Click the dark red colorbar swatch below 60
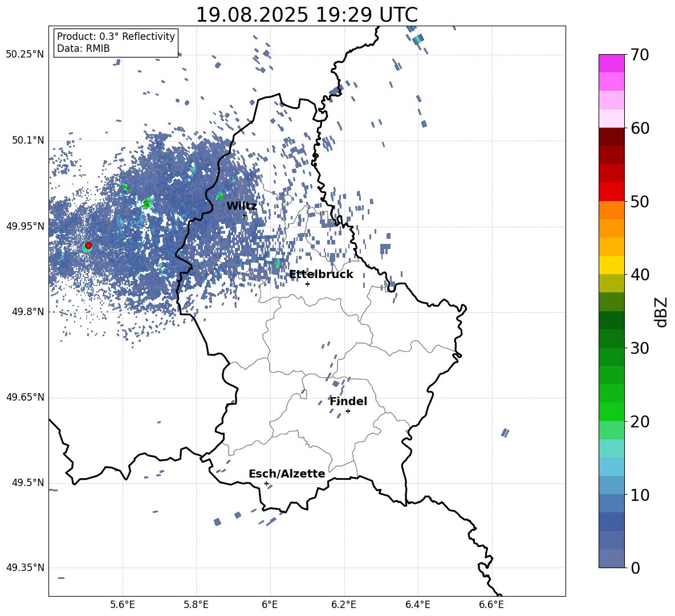675x616 pixels. pos(611,137)
